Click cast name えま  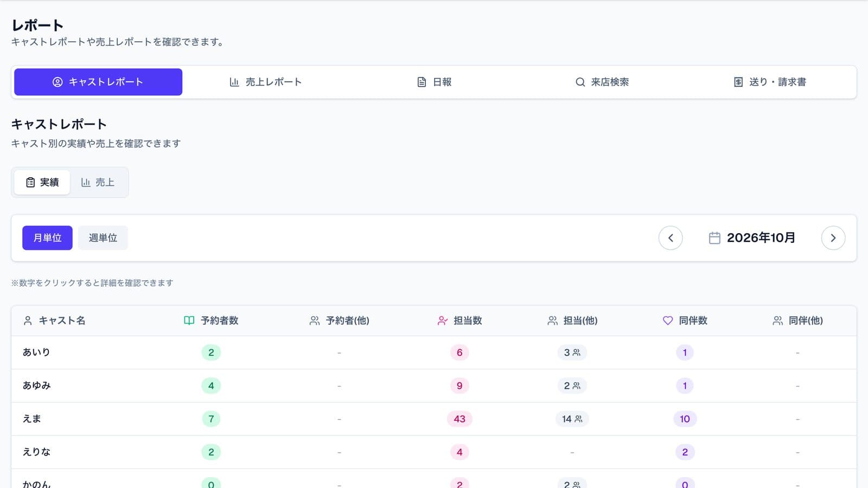coord(31,419)
